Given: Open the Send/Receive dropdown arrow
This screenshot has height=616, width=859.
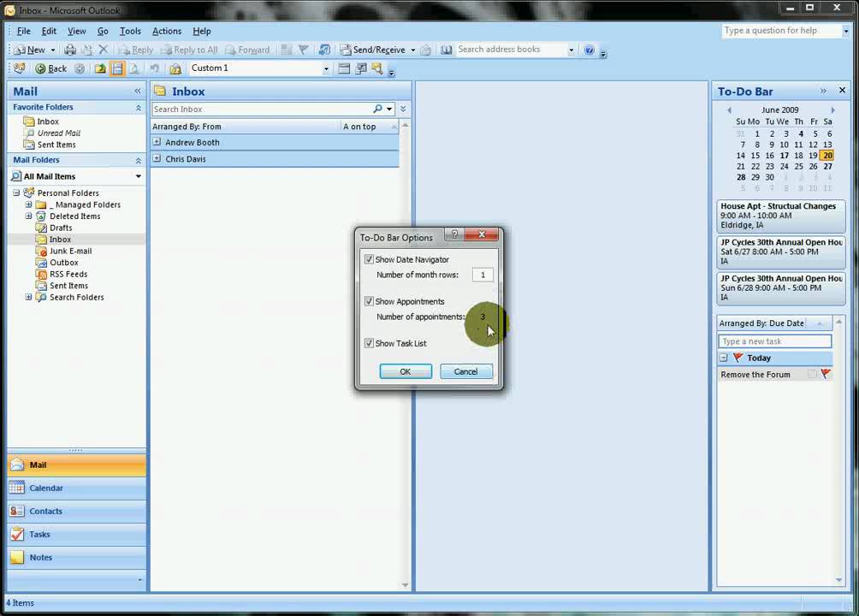Looking at the screenshot, I should point(413,50).
